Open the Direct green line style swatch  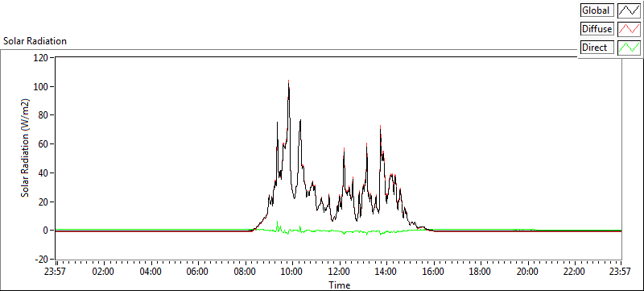[x=629, y=48]
